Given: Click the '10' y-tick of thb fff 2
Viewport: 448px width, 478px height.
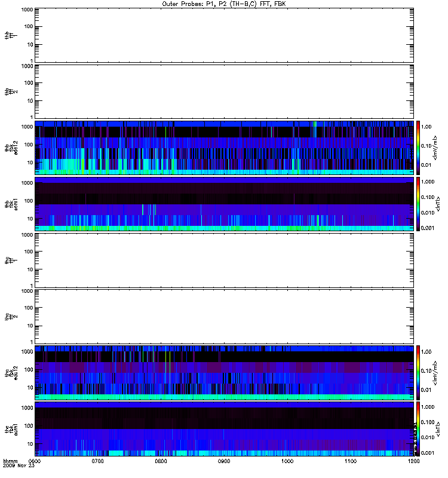Looking at the screenshot, I should (x=30, y=101).
